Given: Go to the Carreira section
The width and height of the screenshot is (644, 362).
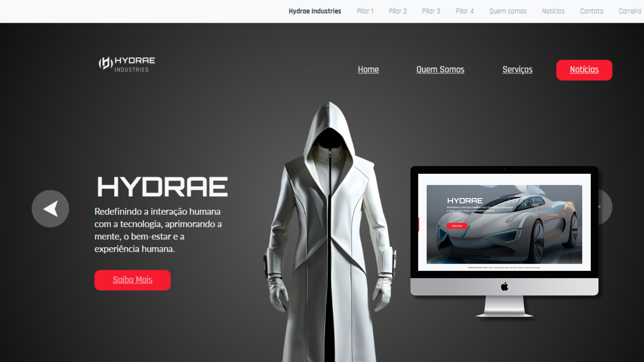Looking at the screenshot, I should pos(630,11).
